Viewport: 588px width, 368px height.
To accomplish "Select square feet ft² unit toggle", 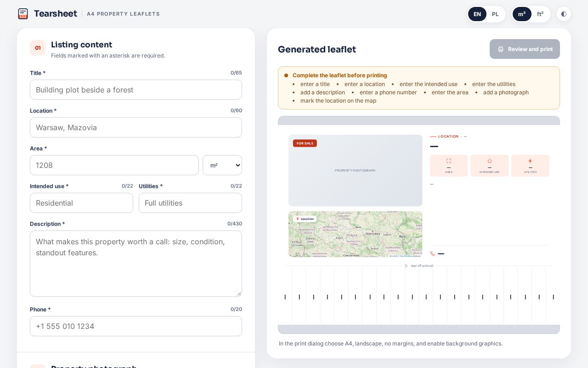I will [540, 14].
